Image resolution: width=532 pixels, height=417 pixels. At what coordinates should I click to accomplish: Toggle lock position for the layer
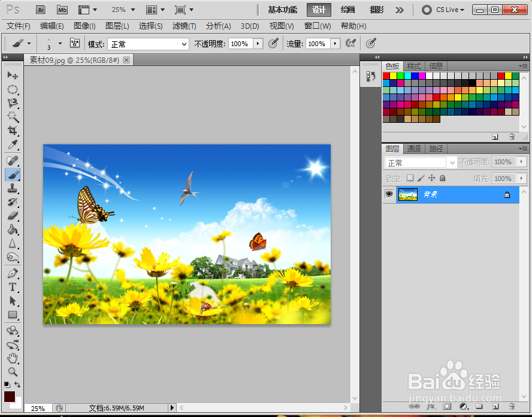coord(431,179)
